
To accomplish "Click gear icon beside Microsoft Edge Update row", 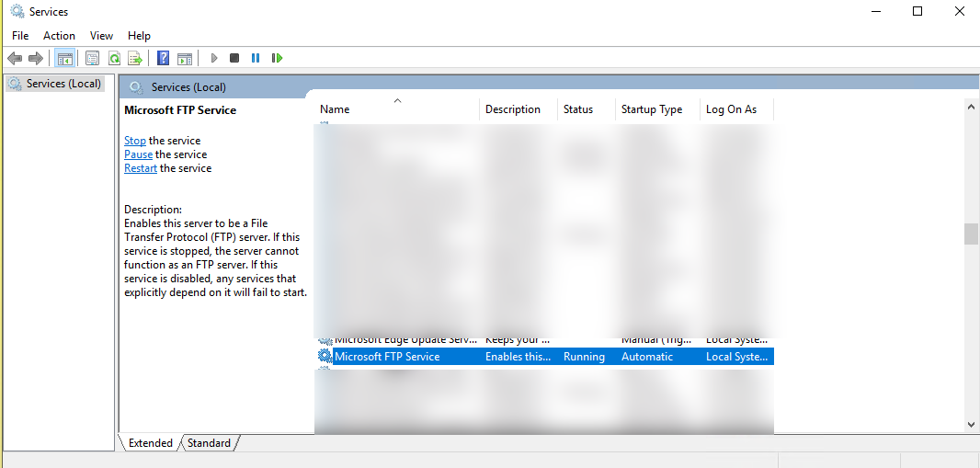I will click(325, 340).
